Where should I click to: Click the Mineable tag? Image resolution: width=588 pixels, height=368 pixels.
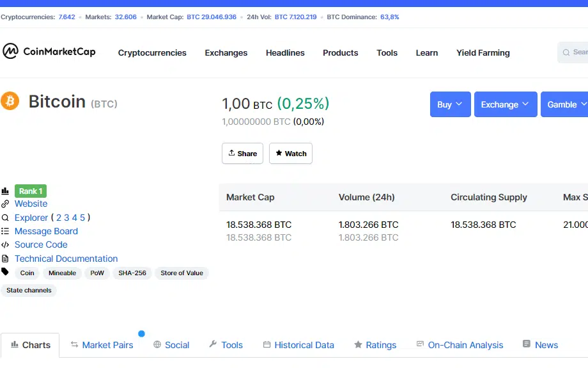point(62,273)
